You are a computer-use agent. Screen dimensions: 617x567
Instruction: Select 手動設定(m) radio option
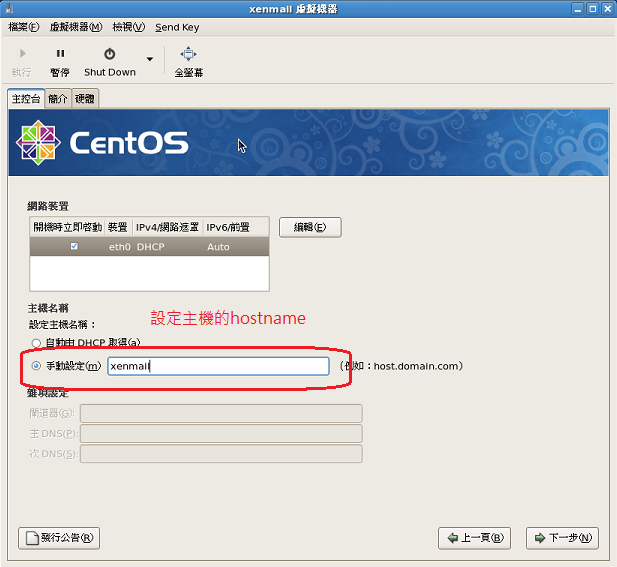coord(36,366)
